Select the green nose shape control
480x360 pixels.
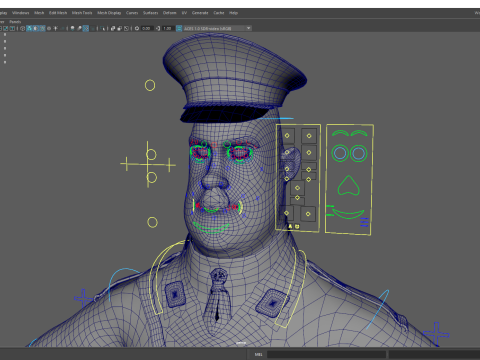coord(349,185)
